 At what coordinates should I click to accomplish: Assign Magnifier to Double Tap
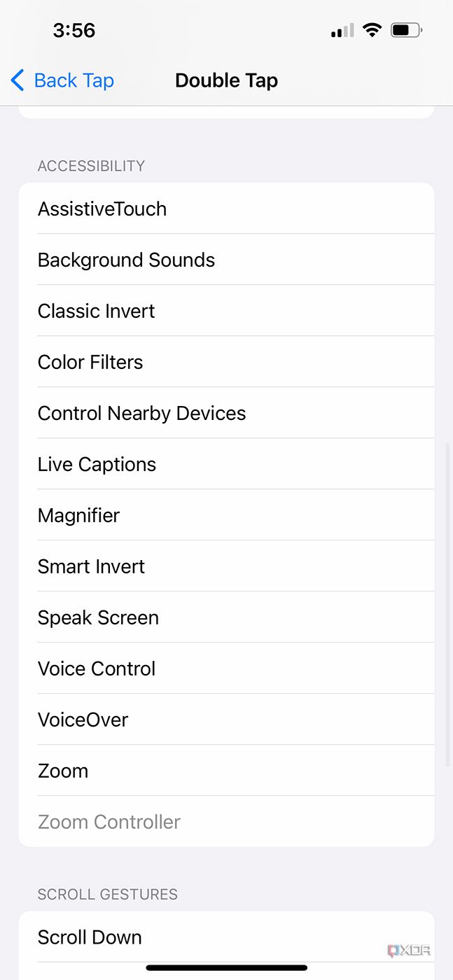(x=78, y=515)
